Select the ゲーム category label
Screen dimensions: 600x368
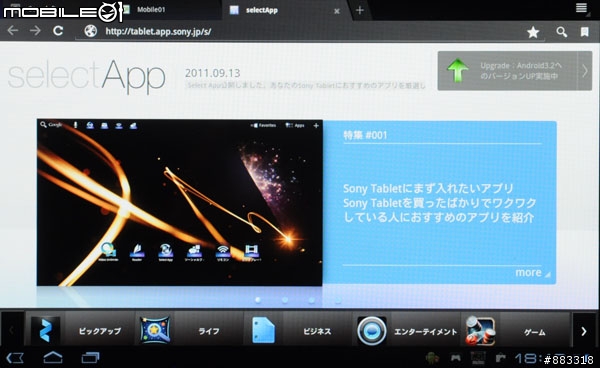click(535, 332)
